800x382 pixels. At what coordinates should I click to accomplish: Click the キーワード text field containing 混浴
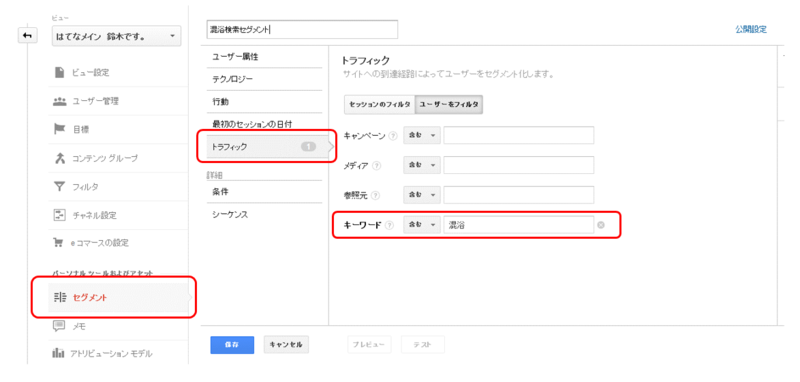click(519, 225)
